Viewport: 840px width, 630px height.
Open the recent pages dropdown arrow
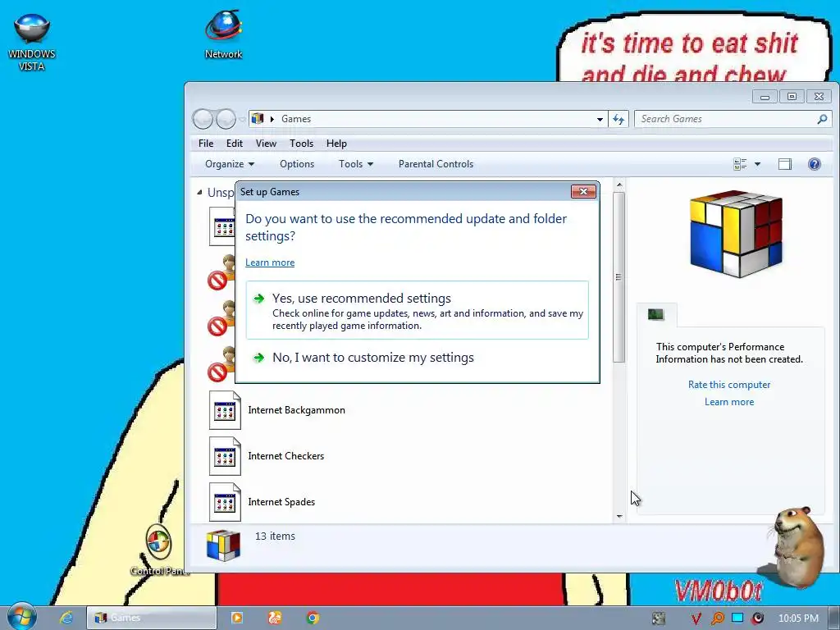point(242,119)
